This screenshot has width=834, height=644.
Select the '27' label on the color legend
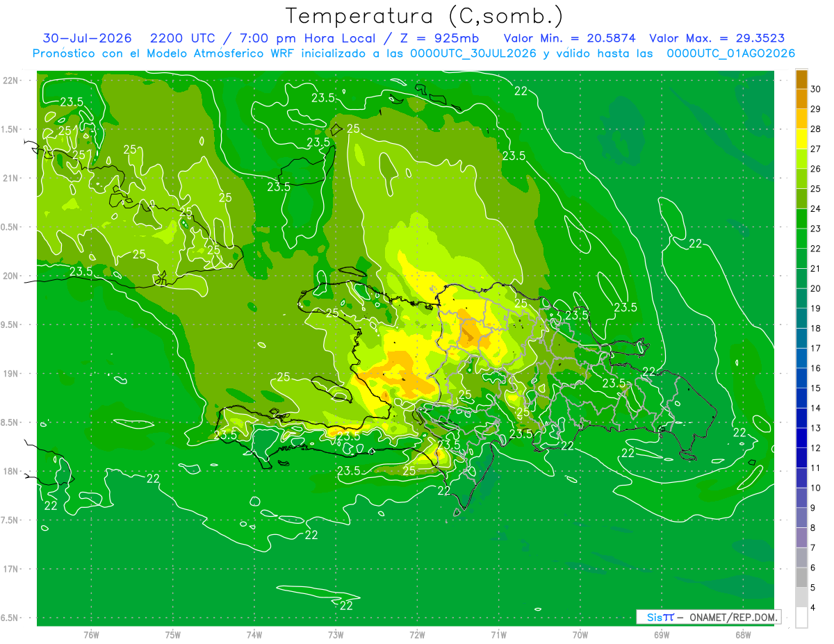(816, 149)
